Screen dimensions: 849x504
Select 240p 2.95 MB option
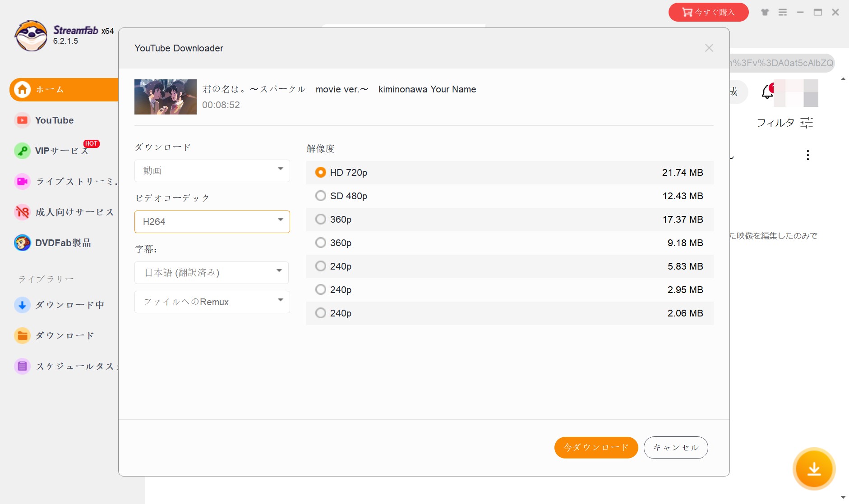(x=510, y=290)
